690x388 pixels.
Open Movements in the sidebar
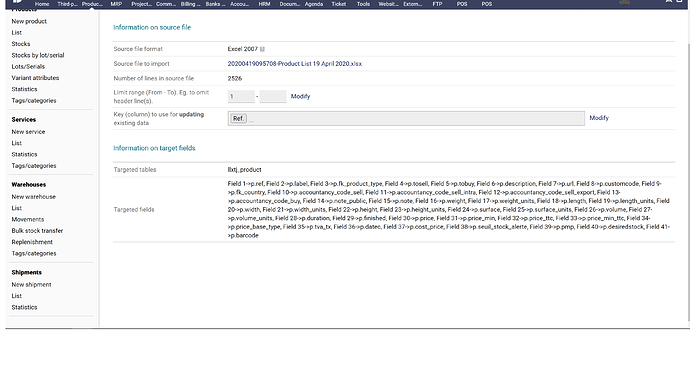coord(28,220)
